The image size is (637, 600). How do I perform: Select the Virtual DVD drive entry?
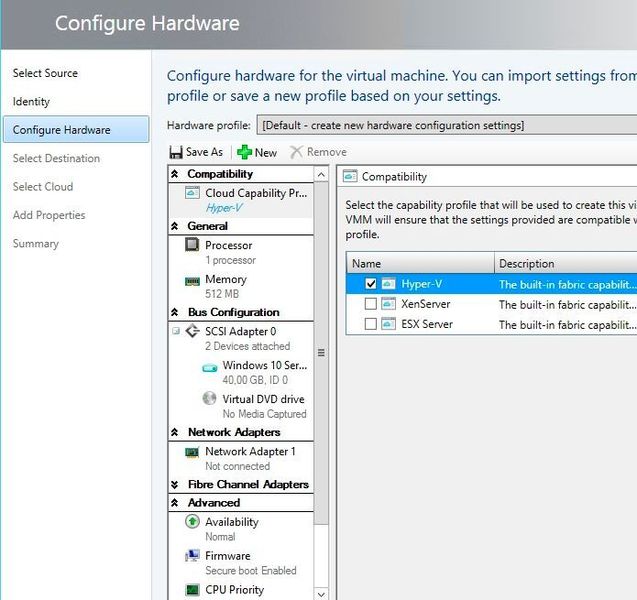(x=254, y=406)
